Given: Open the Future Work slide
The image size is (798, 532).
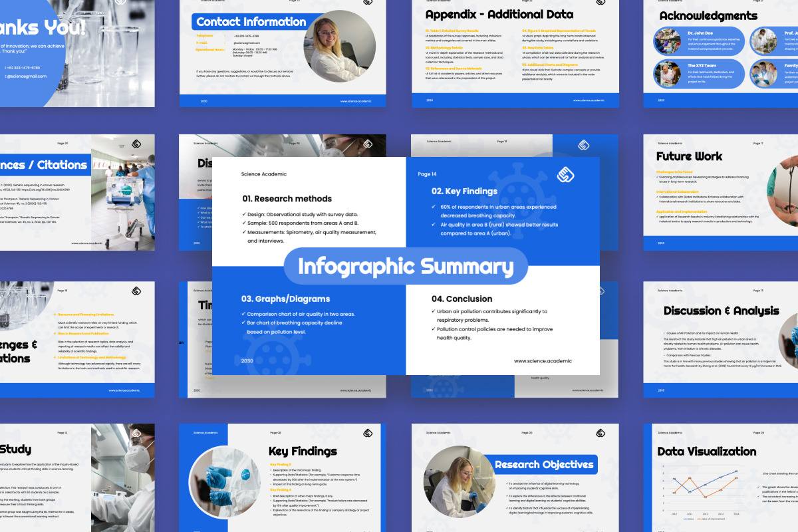Looking at the screenshot, I should coord(721,192).
